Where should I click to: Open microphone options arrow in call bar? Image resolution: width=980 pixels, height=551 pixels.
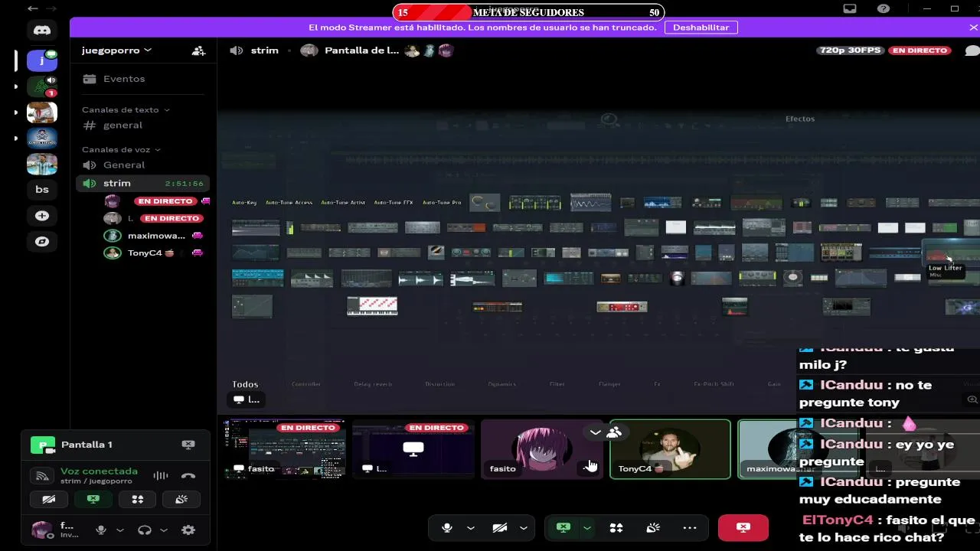(471, 528)
